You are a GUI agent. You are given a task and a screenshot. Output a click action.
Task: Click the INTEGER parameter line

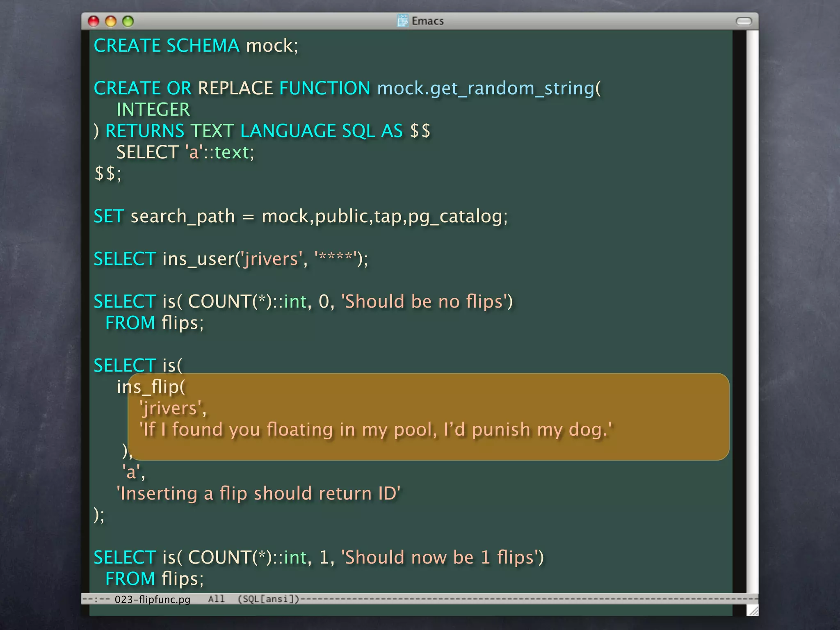click(x=153, y=110)
